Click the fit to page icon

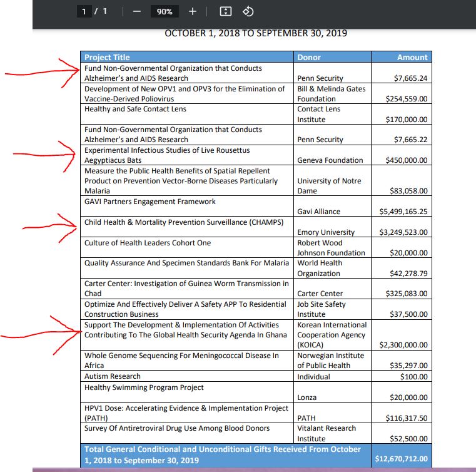pos(226,11)
